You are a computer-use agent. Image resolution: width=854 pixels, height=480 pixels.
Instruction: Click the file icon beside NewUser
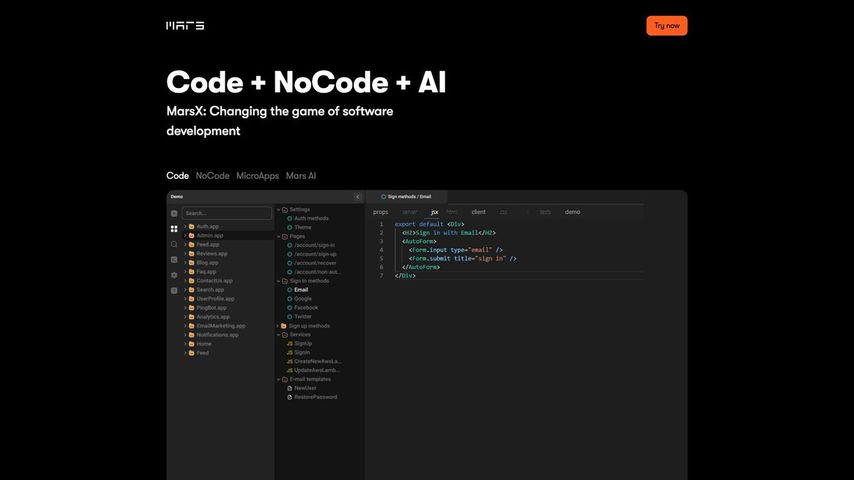click(290, 388)
